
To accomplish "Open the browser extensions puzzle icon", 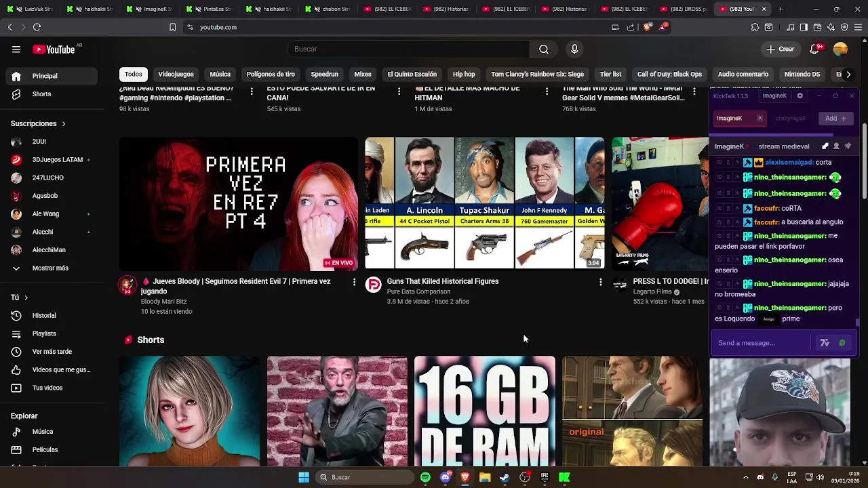I will click(x=755, y=27).
